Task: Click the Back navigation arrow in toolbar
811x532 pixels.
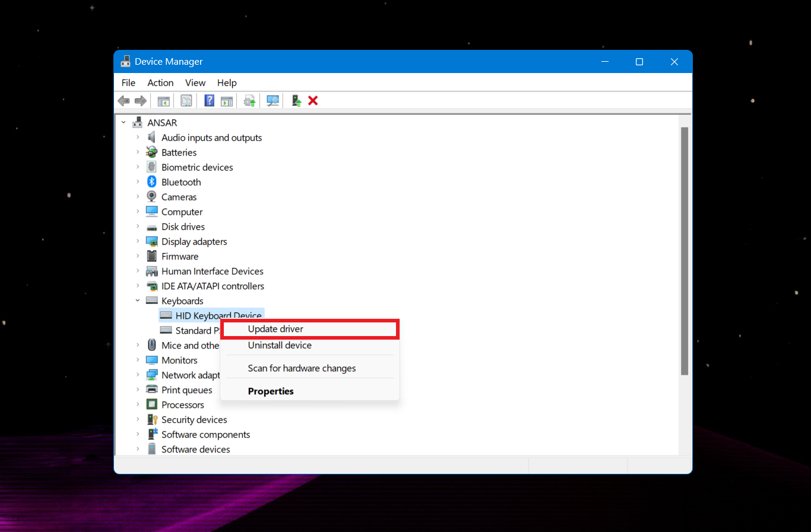Action: point(124,100)
